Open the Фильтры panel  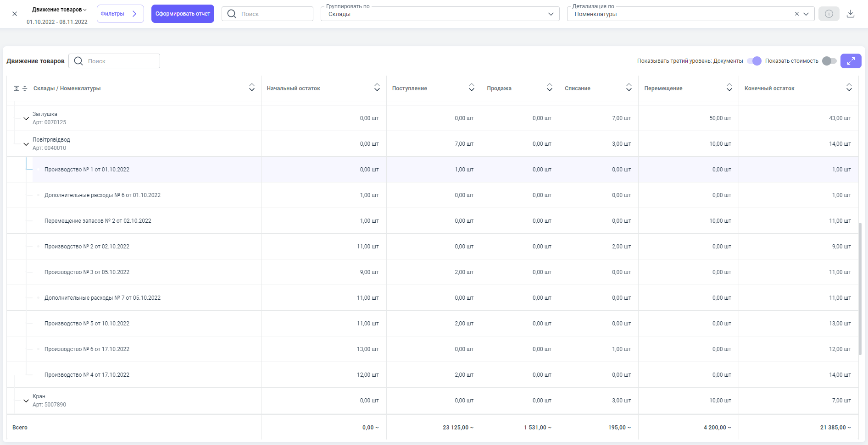(x=120, y=14)
